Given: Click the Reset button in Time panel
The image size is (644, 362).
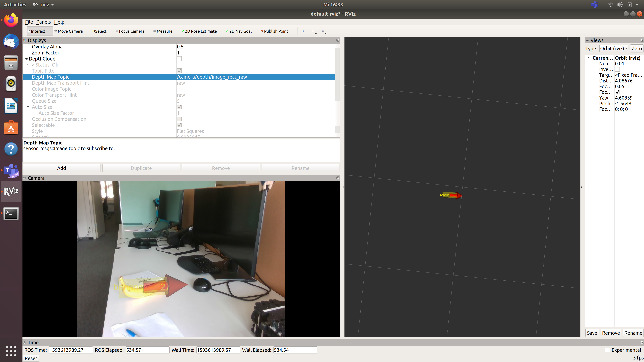Looking at the screenshot, I should pyautogui.click(x=31, y=358).
